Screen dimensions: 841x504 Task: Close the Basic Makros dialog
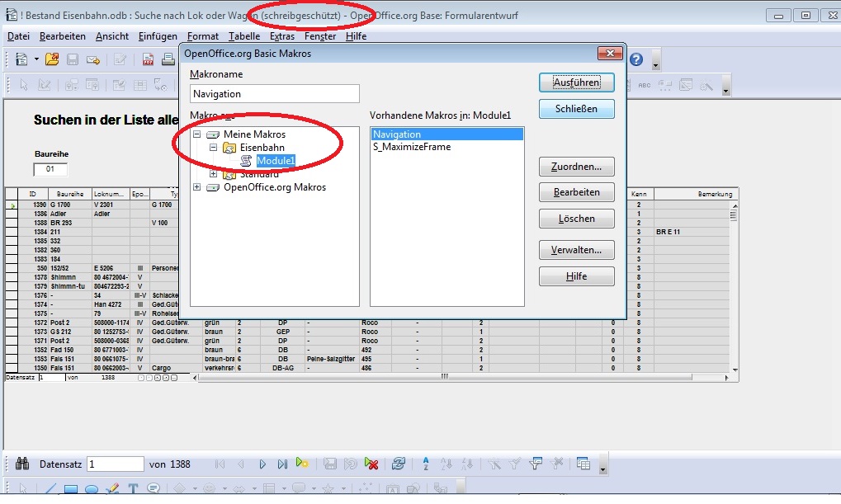(x=610, y=53)
